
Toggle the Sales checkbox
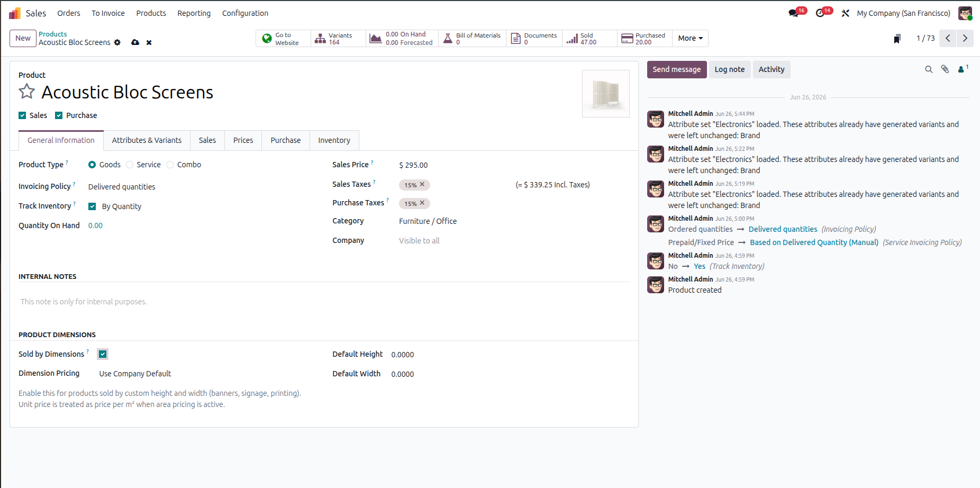[22, 115]
